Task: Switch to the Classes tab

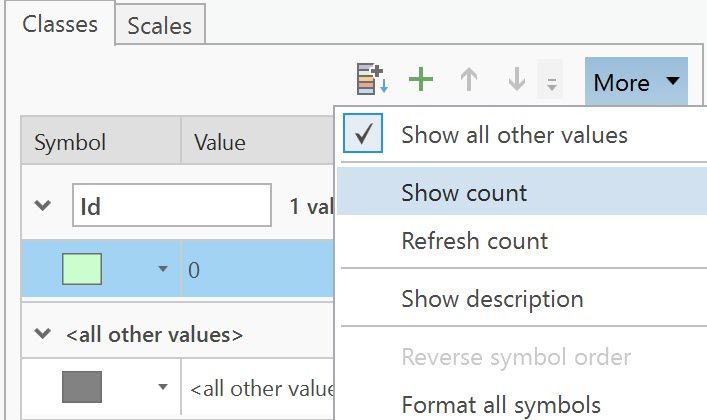Action: [60, 24]
